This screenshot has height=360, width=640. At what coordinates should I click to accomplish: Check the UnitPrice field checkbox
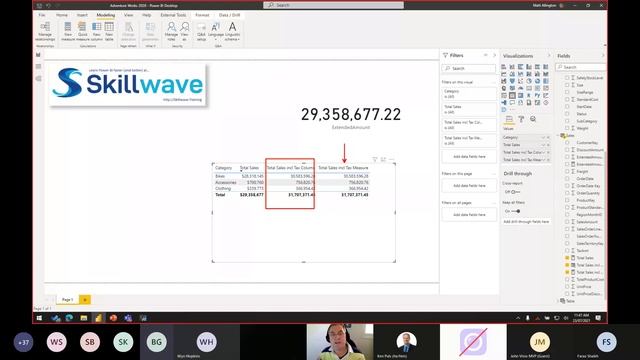(567, 287)
